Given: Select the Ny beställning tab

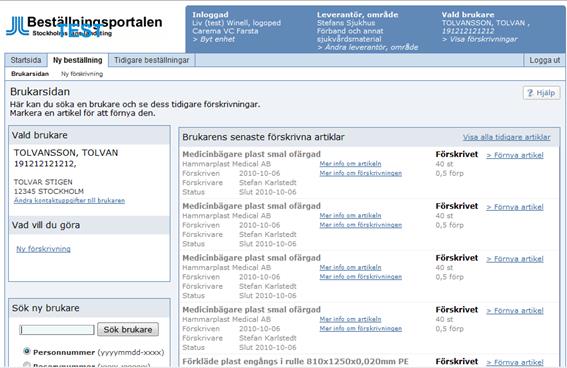Looking at the screenshot, I should coord(77,60).
